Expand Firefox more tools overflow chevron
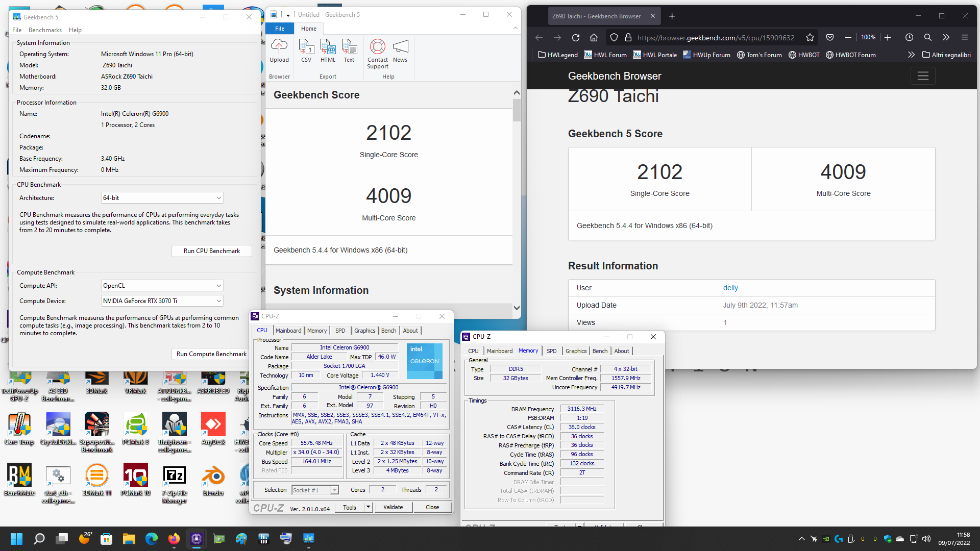The height and width of the screenshot is (551, 980). [946, 37]
